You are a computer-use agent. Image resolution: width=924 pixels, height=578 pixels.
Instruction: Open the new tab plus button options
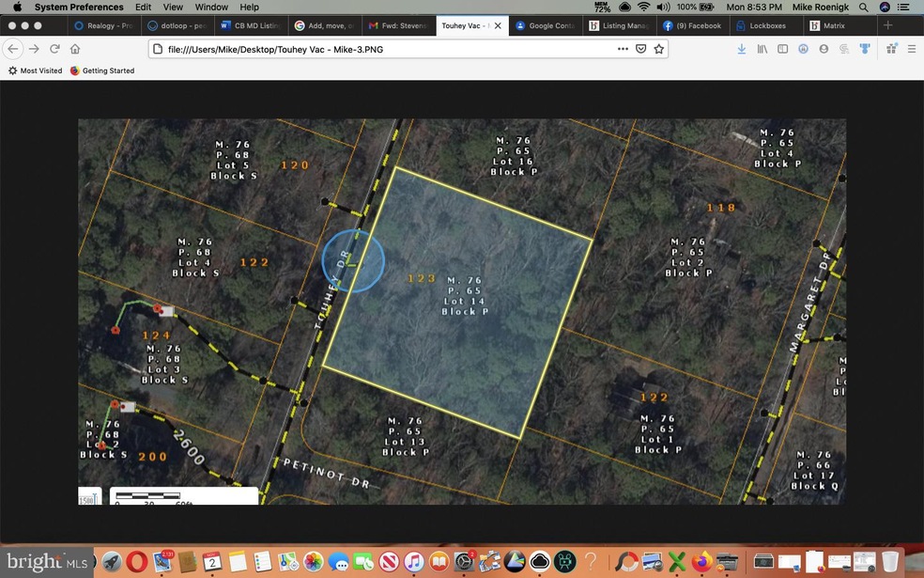[887, 25]
